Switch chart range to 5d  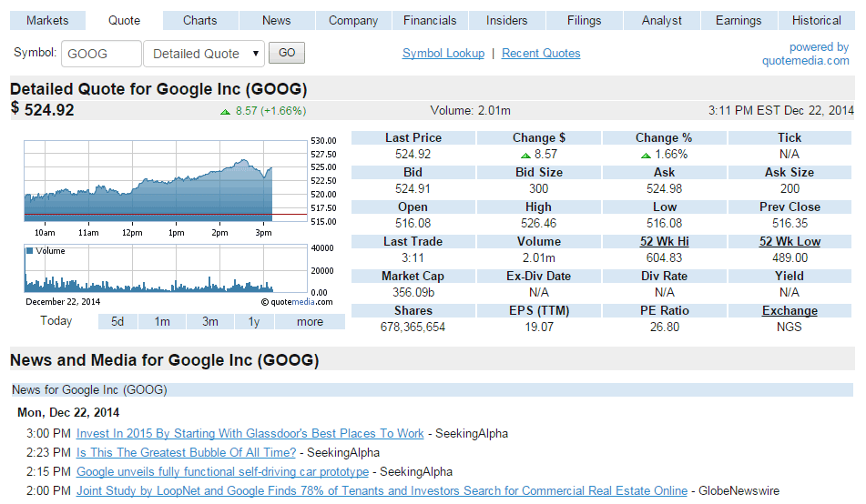[x=117, y=321]
